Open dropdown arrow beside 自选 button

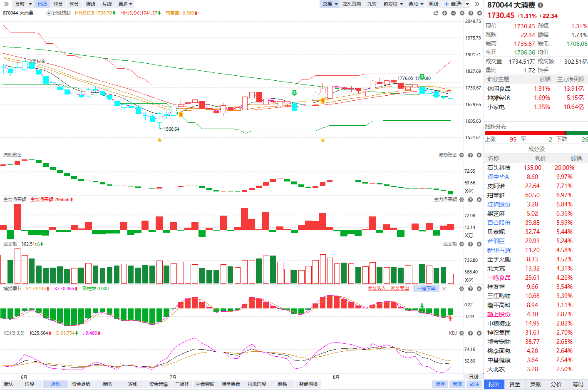[x=467, y=4]
